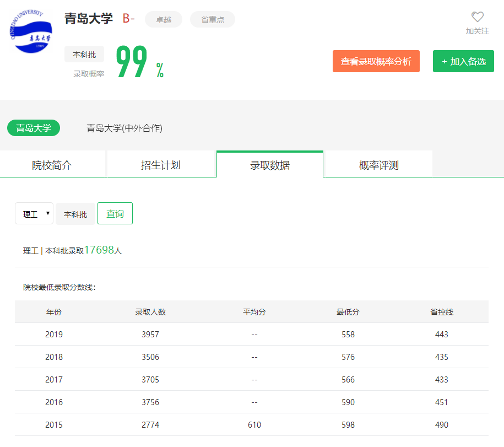Open 查看录取概率分析 analysis button
504x447 pixels.
pos(376,61)
